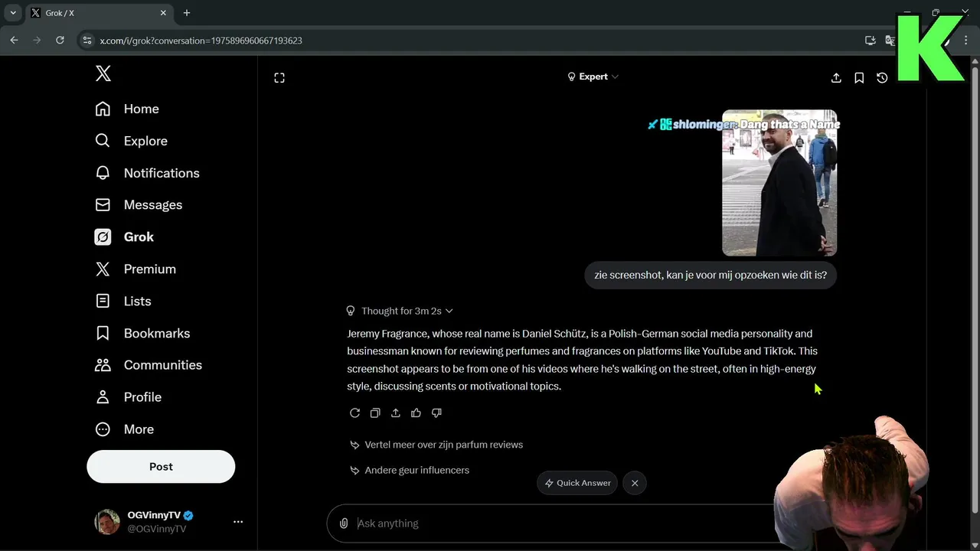
Task: Focus the Ask anything input field
Action: (x=567, y=523)
